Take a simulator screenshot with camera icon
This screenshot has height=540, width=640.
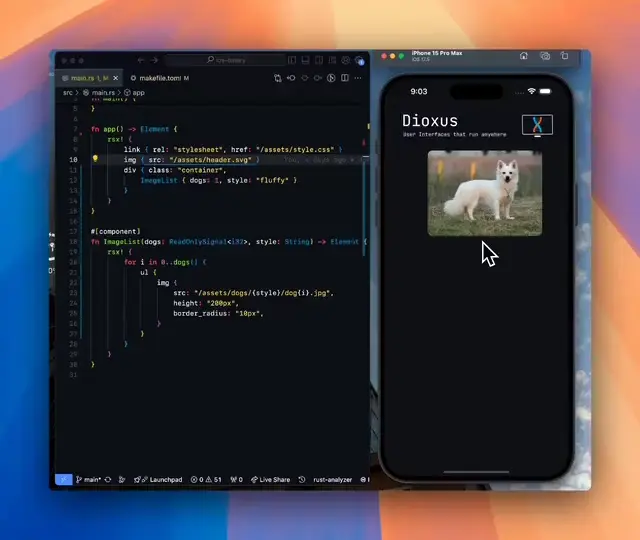click(x=545, y=57)
